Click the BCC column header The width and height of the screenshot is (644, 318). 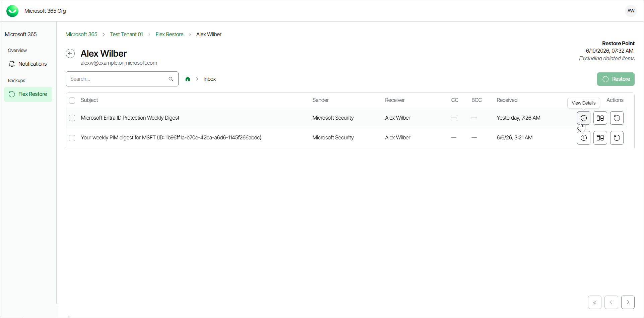pyautogui.click(x=476, y=100)
